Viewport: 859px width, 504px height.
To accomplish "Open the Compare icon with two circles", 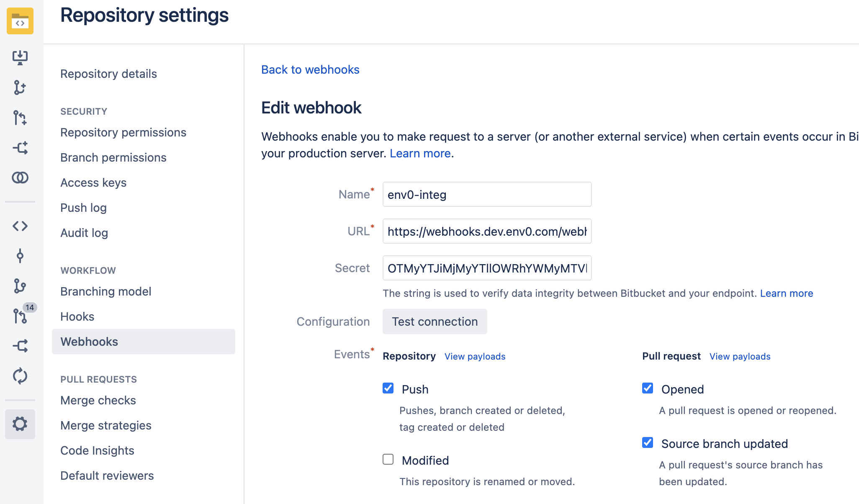I will click(20, 177).
